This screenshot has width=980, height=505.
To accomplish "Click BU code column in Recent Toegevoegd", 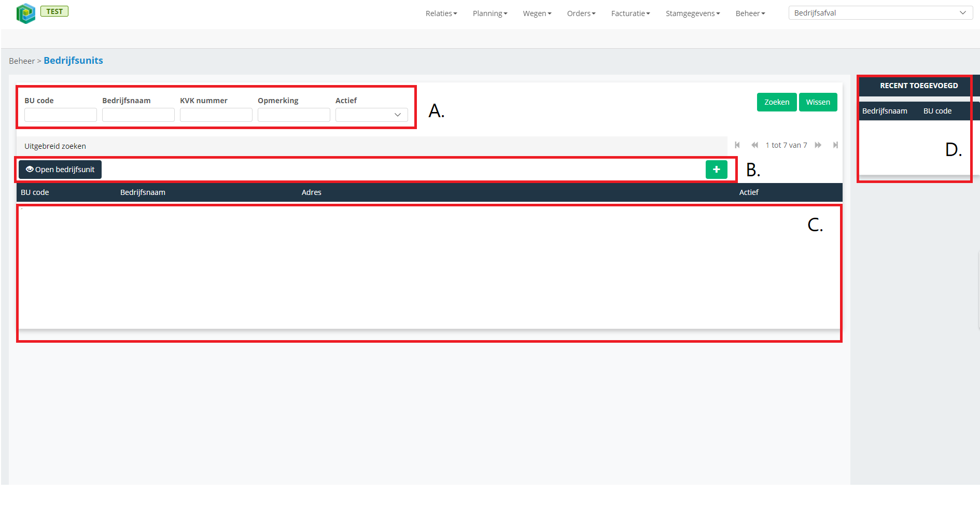I will [937, 111].
